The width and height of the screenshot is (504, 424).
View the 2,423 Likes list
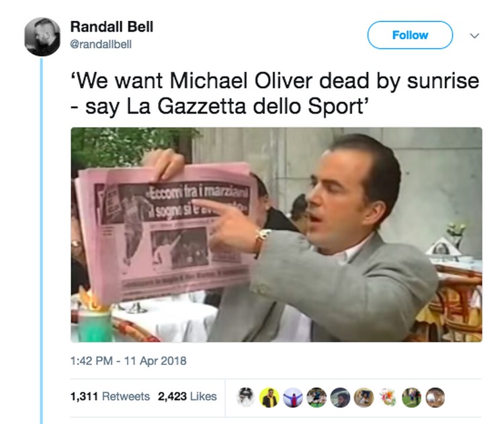(187, 396)
